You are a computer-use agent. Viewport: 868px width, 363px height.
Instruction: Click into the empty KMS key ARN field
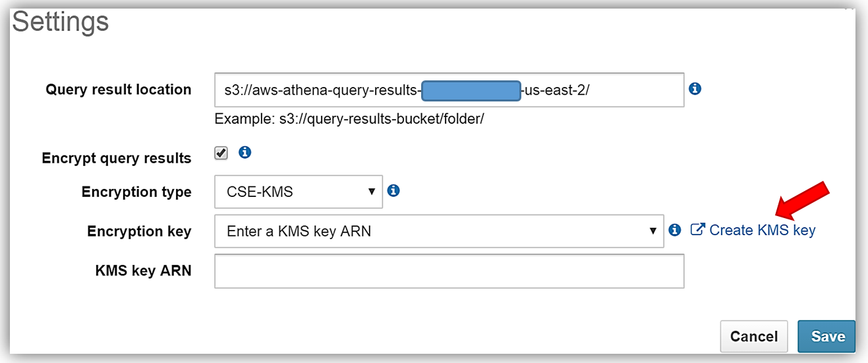449,271
